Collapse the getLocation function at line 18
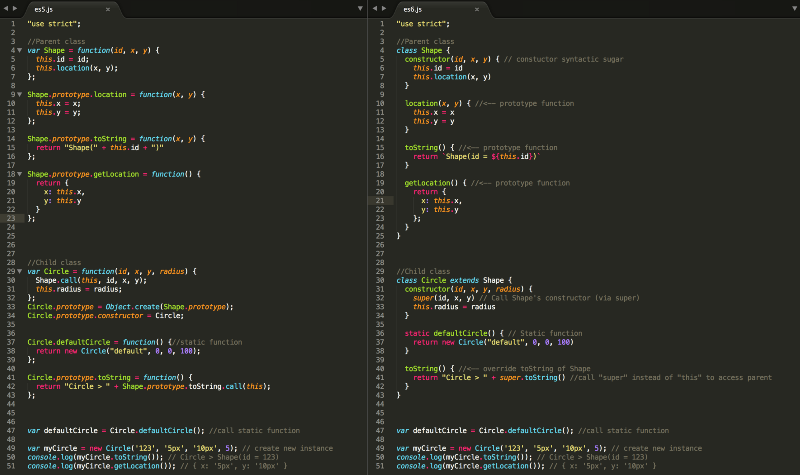Screen dimensions: 800x475 (19, 174)
